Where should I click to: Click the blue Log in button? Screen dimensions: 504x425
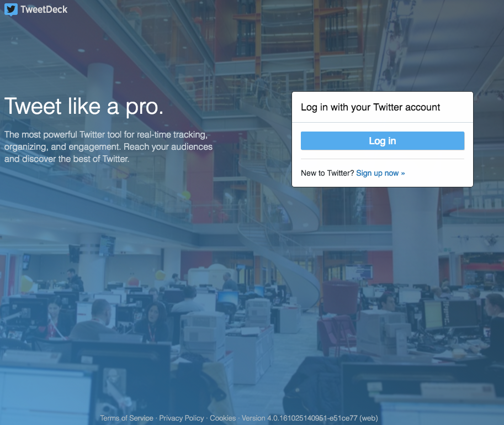tap(383, 140)
